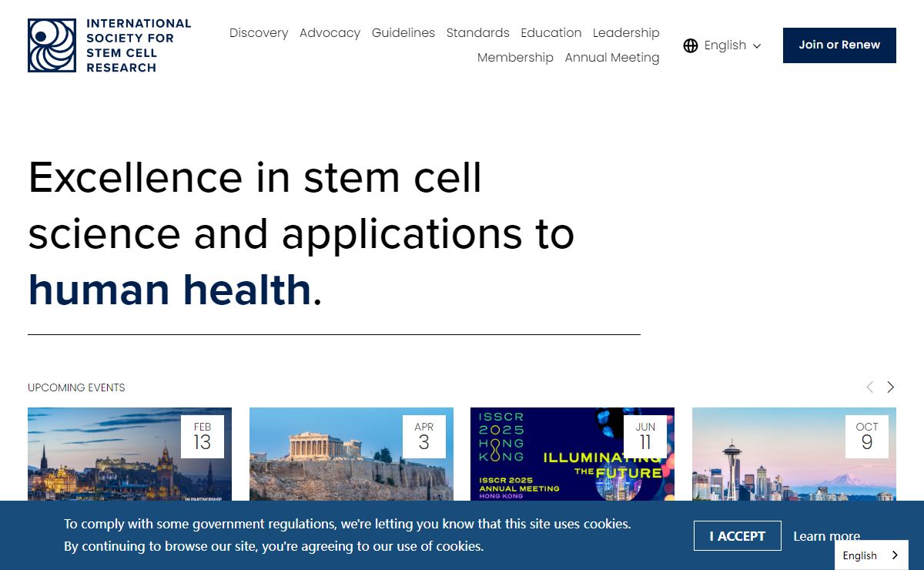
Task: Open the Leadership menu
Action: [x=626, y=33]
